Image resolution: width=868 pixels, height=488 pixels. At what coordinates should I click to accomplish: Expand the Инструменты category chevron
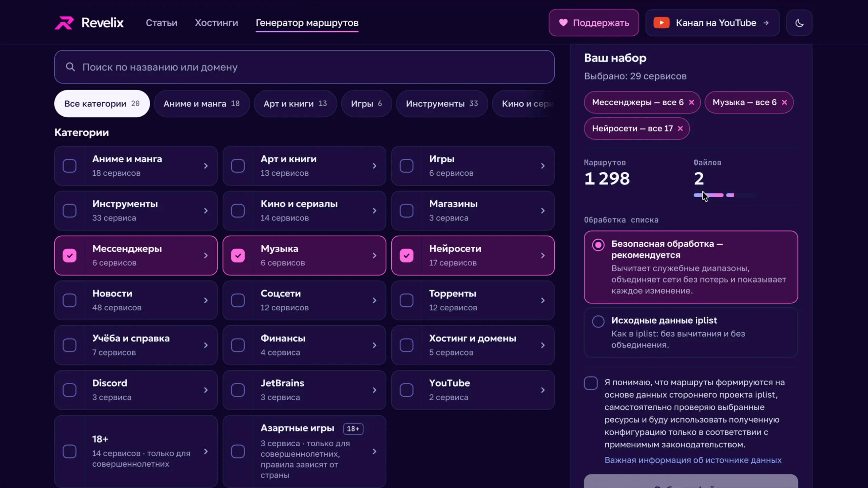tap(206, 211)
